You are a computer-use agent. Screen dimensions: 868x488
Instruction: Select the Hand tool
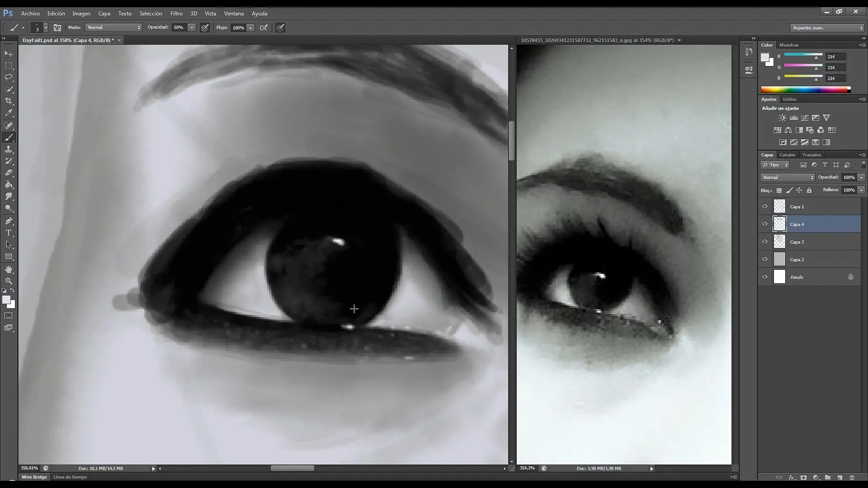9,269
